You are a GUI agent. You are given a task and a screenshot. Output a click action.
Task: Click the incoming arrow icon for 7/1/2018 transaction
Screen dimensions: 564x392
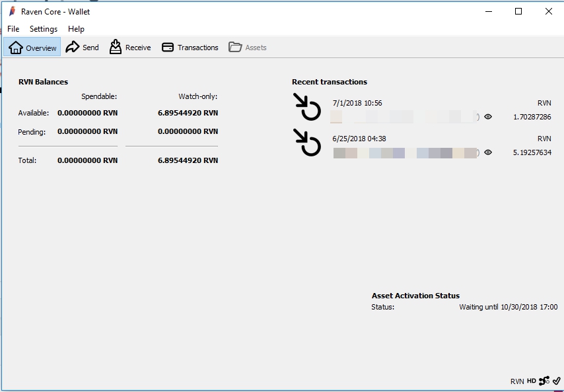(307, 107)
